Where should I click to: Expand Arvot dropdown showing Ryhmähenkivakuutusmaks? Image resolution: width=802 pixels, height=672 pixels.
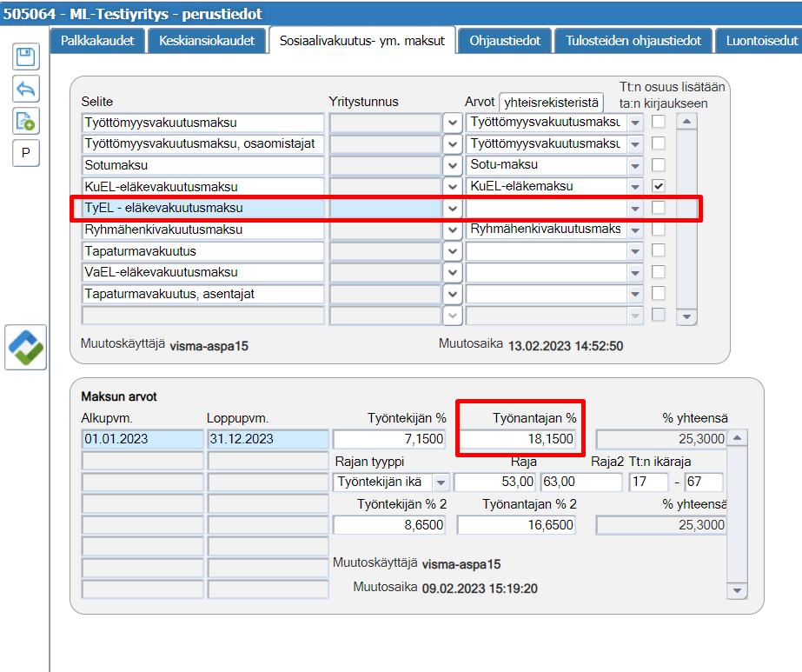coord(635,230)
